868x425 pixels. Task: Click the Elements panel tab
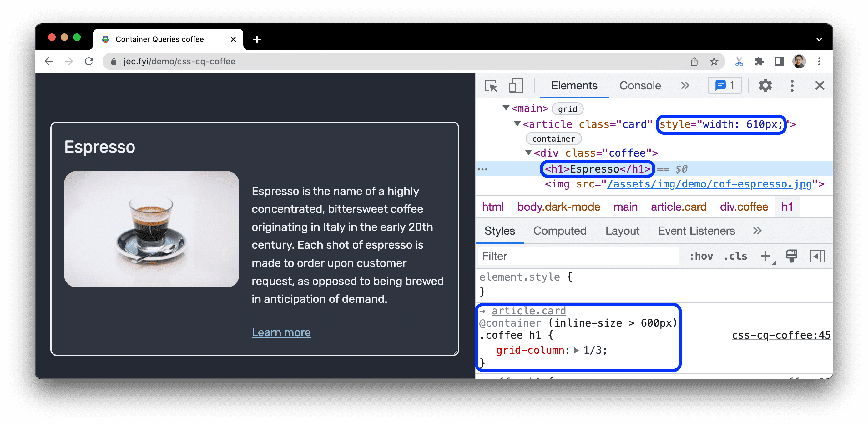(574, 86)
